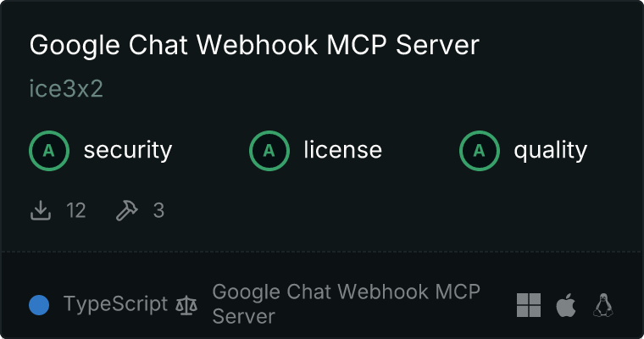Screen dimensions: 644x339
Task: Click the download arrow icon
Action: pyautogui.click(x=41, y=210)
